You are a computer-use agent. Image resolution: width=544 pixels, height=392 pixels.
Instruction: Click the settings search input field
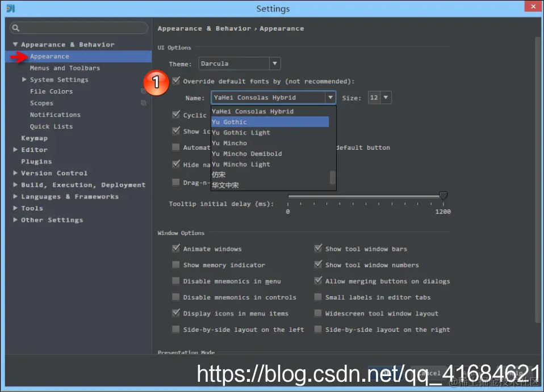79,28
